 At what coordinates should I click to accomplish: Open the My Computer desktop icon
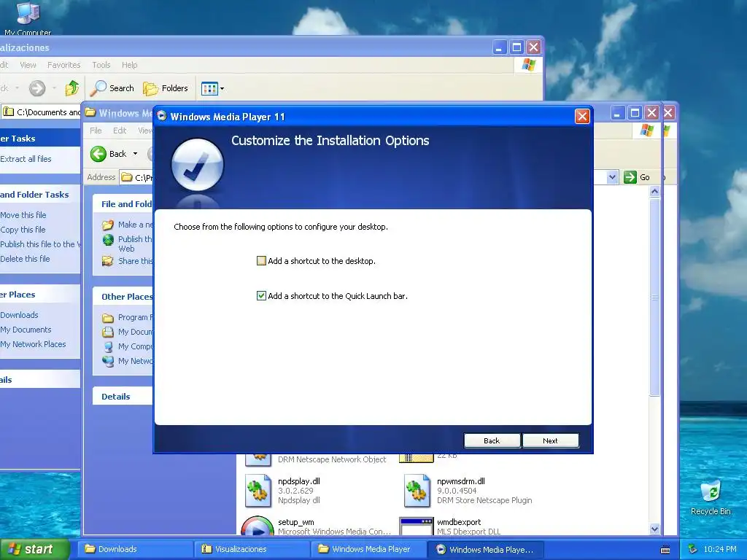pyautogui.click(x=28, y=18)
